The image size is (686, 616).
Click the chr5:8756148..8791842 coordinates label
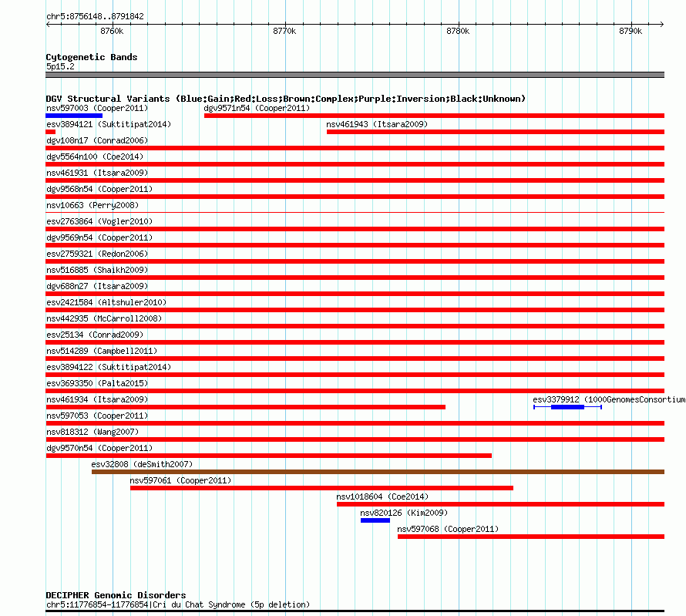click(95, 16)
